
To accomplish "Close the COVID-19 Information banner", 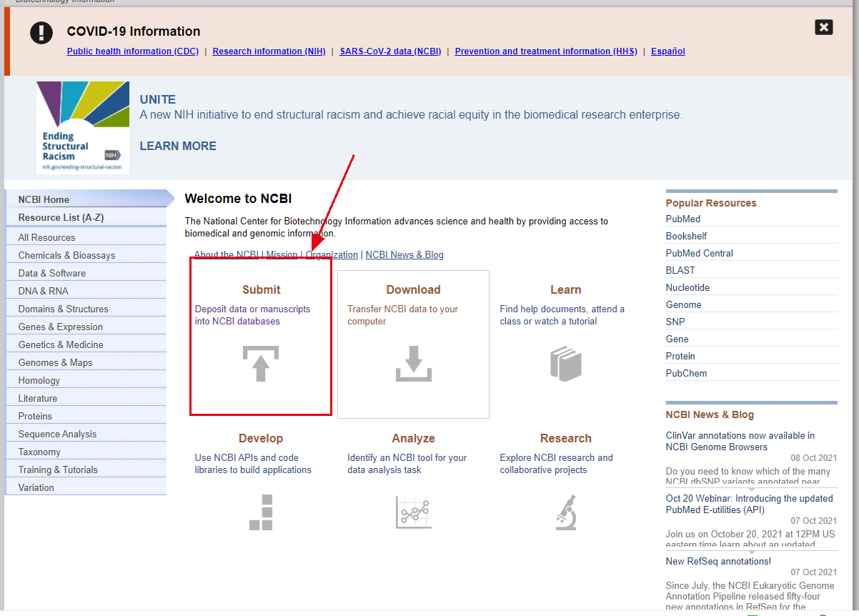I will tap(824, 27).
